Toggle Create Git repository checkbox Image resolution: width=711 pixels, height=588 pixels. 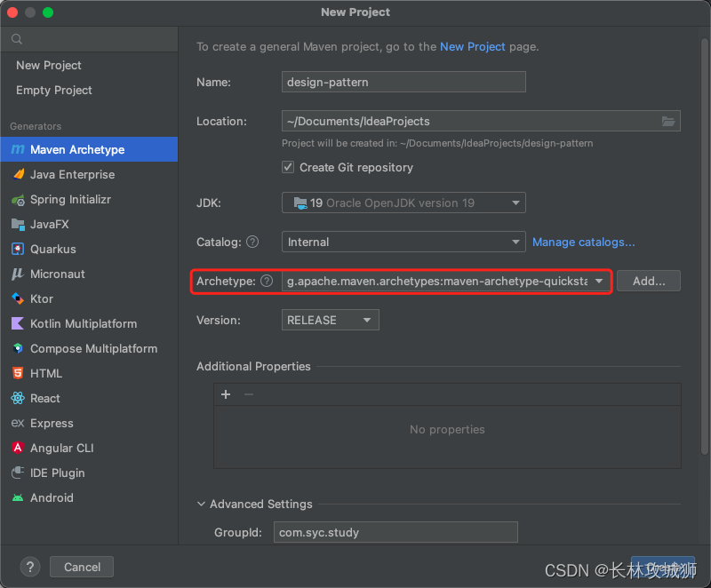tap(288, 167)
